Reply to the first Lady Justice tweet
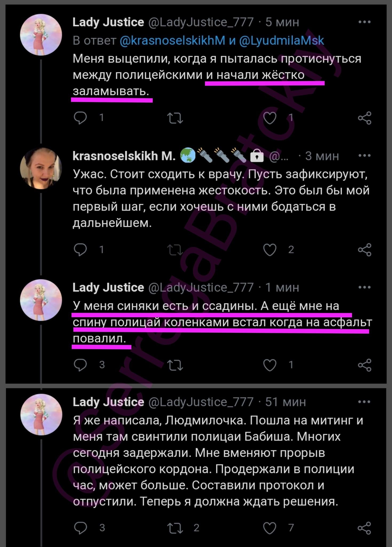Image resolution: width=392 pixels, height=547 pixels. [80, 118]
